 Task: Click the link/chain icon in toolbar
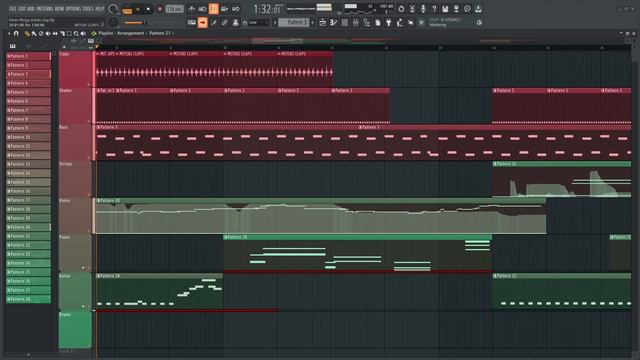tap(224, 22)
